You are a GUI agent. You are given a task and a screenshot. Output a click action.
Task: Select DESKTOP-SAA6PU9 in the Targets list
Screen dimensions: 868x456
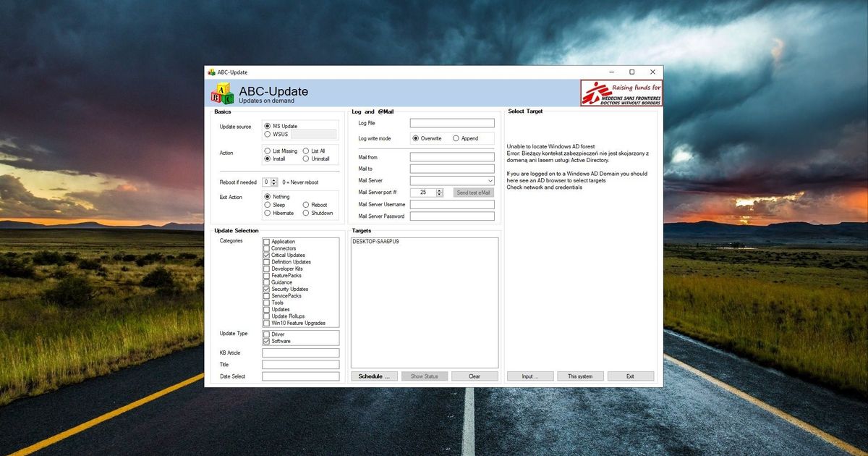pyautogui.click(x=376, y=242)
